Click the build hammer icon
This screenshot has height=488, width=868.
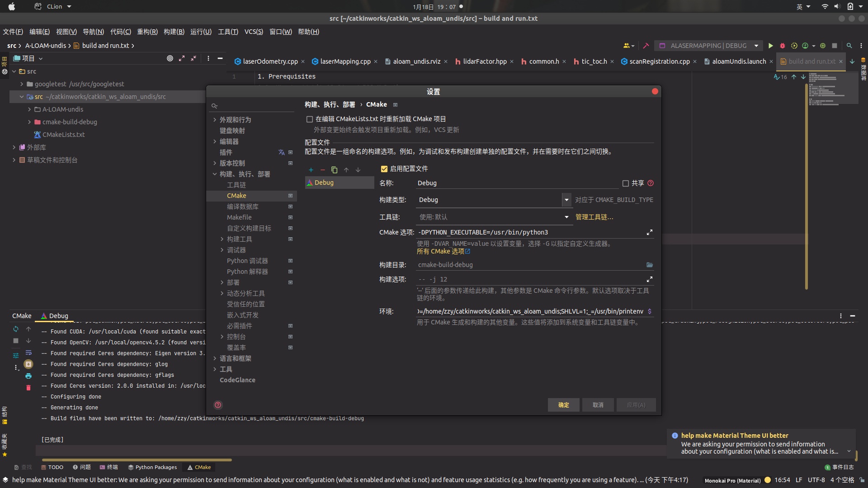(x=646, y=46)
